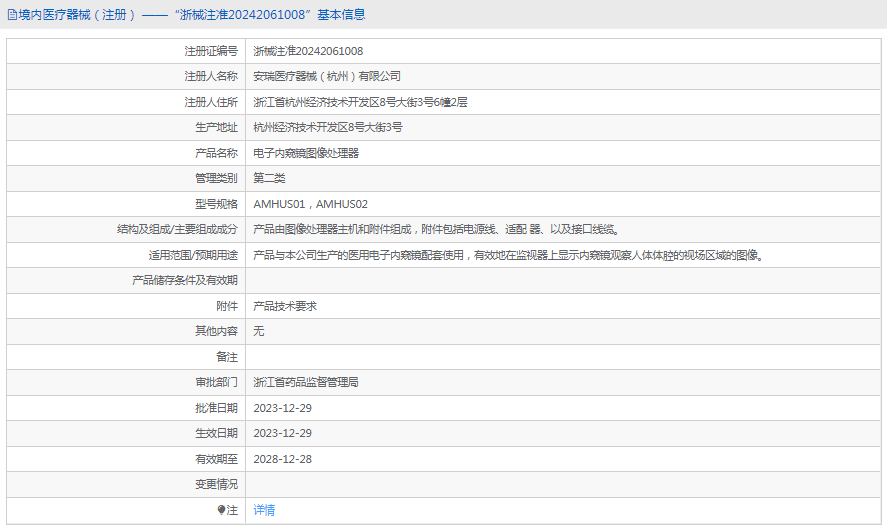Click the 批准日期 value 2023-12-29
887x530 pixels.
click(x=282, y=408)
